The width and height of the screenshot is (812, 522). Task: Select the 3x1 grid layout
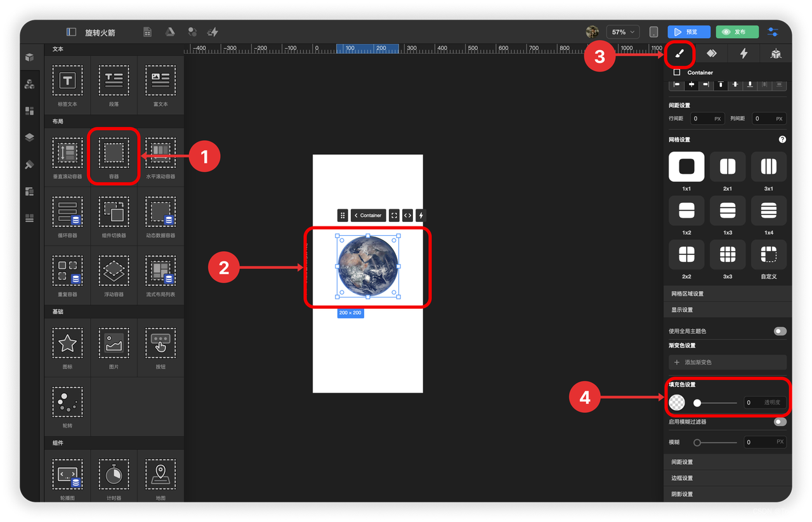tap(768, 167)
